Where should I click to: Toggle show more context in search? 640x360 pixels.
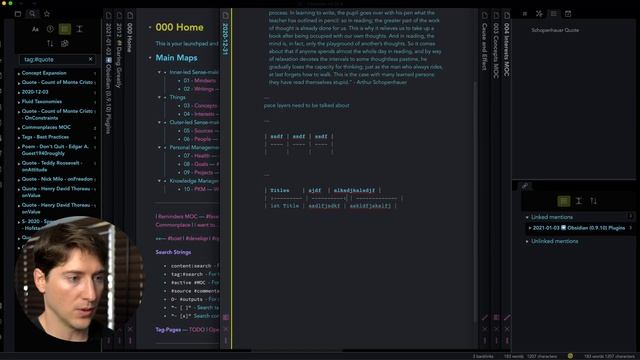[80, 29]
